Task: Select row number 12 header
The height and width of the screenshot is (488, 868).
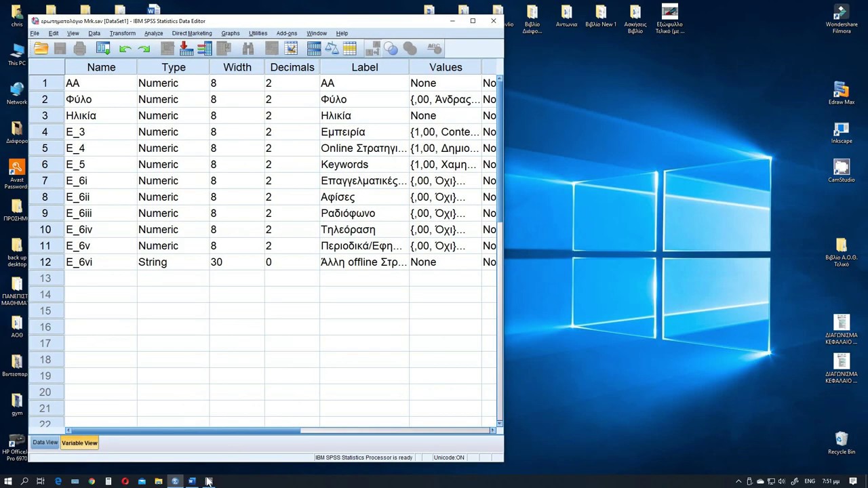Action: pyautogui.click(x=46, y=262)
